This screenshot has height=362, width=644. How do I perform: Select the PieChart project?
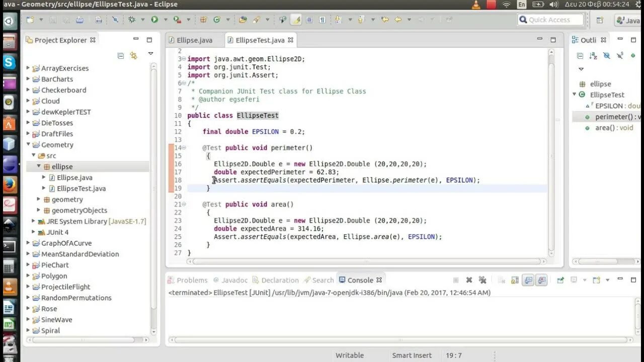coord(55,265)
